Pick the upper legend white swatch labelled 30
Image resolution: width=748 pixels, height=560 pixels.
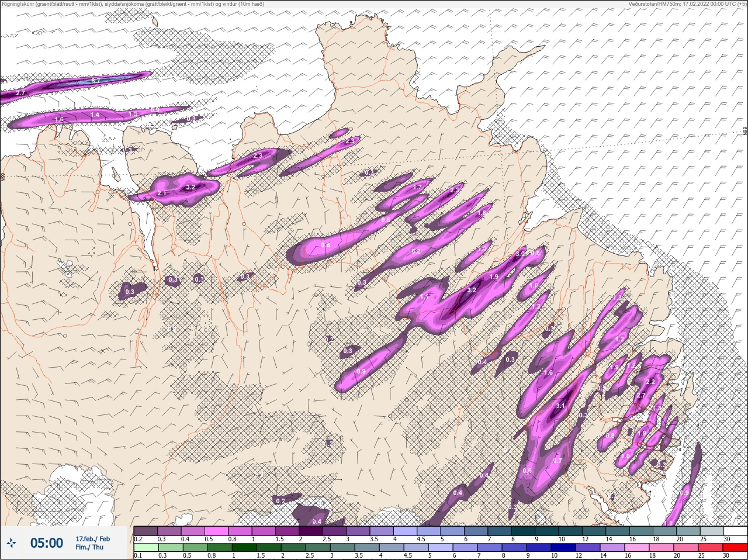735,531
